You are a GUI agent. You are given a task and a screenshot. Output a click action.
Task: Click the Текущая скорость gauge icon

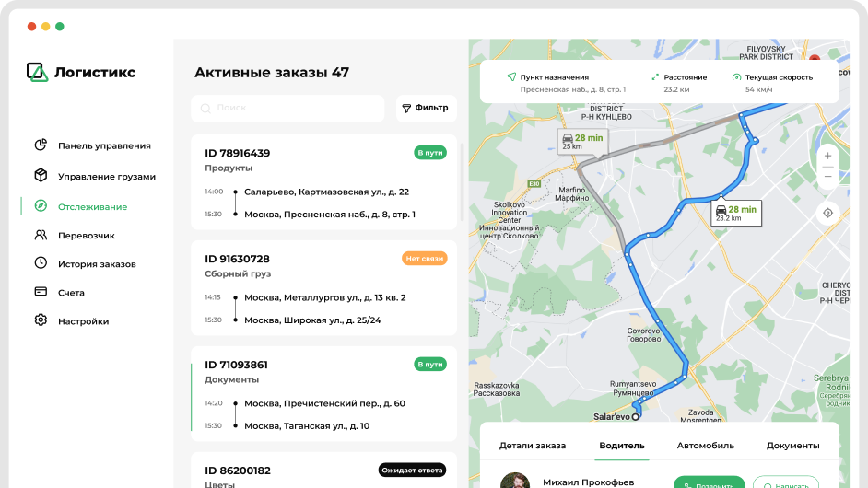pyautogui.click(x=736, y=77)
